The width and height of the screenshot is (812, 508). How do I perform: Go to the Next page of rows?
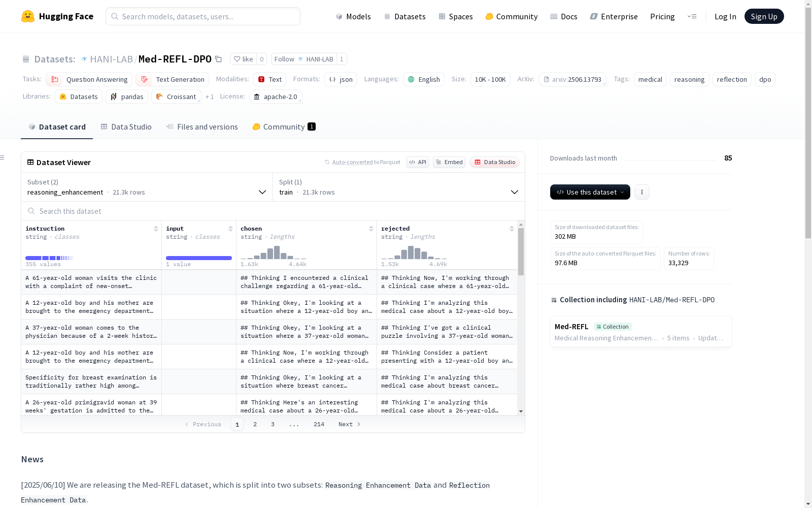350,424
